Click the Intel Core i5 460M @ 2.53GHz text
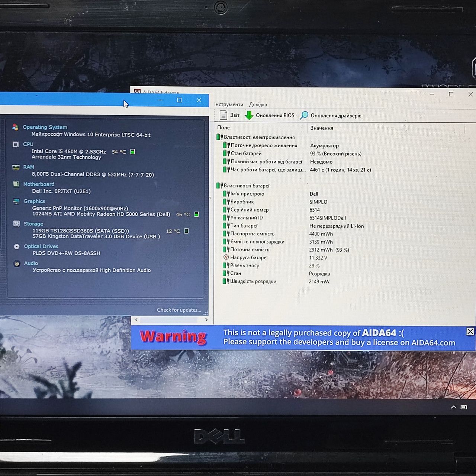Viewport: 476px width, 476px height. click(x=69, y=151)
